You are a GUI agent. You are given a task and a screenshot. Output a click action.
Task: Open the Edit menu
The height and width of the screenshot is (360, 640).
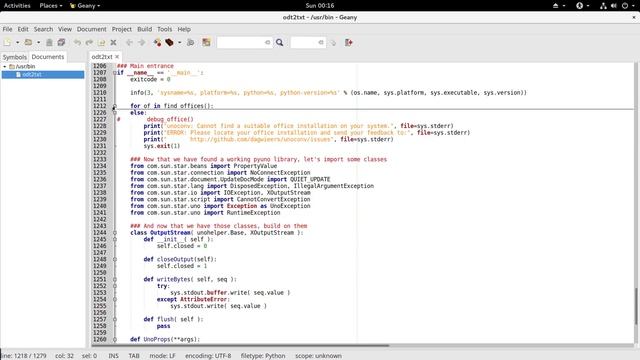23,29
